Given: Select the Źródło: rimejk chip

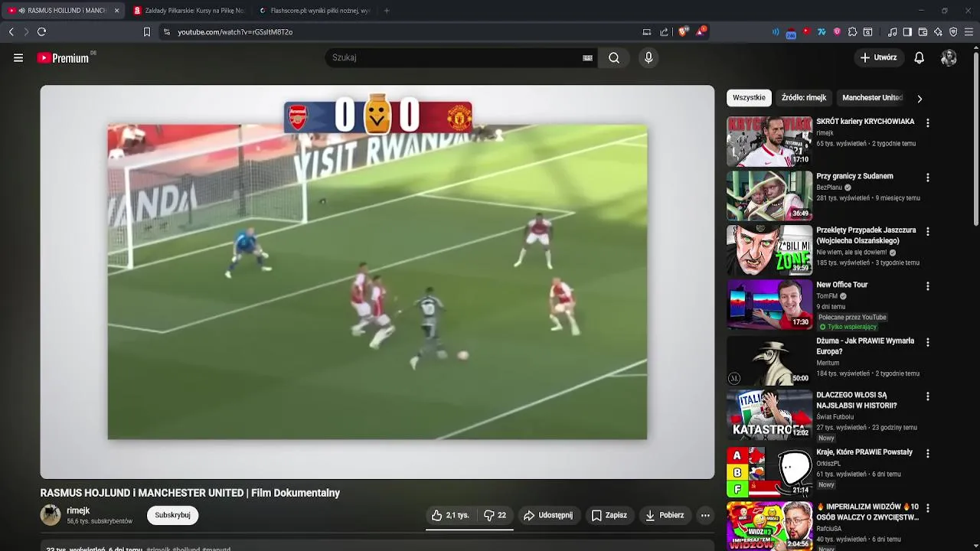Looking at the screenshot, I should coord(804,98).
